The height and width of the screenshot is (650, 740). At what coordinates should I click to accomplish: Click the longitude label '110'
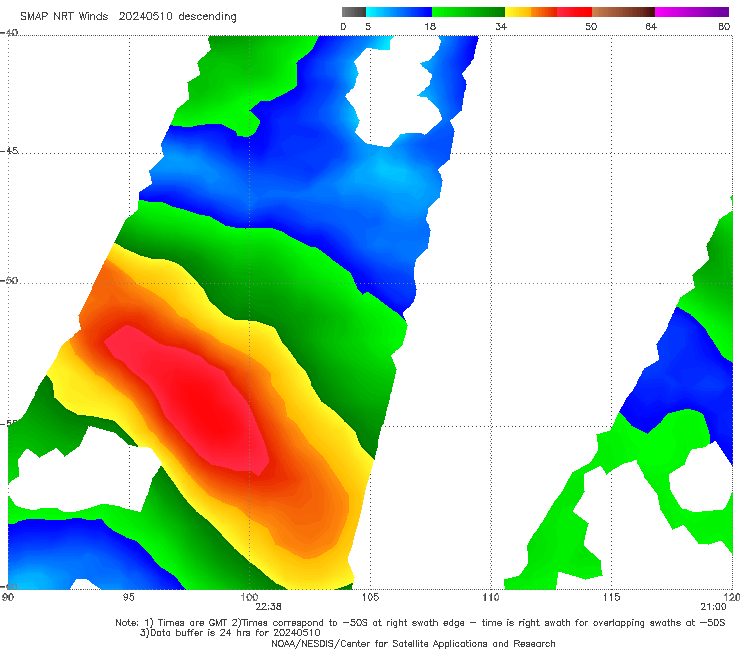coord(491,598)
